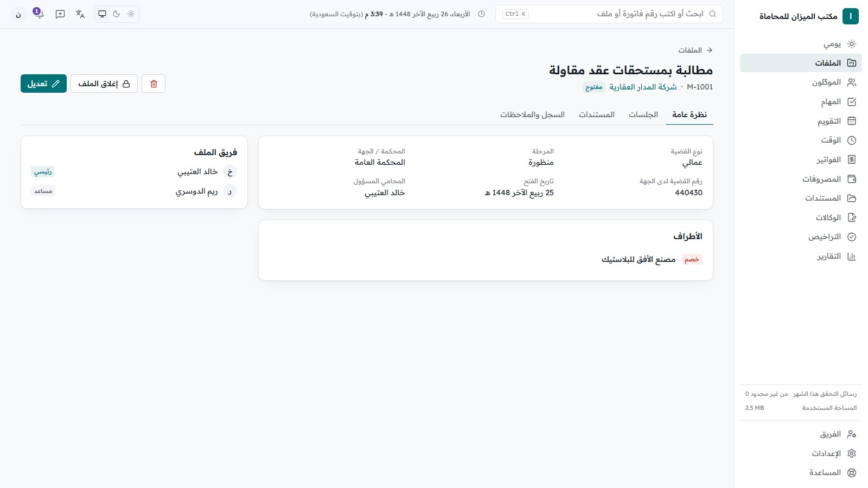Delete the case with trash icon
The height and width of the screenshot is (488, 868).
[x=154, y=84]
